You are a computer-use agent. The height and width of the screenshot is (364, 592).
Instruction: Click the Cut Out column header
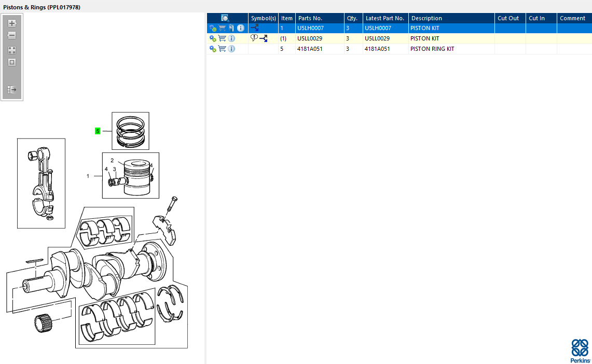click(x=510, y=18)
